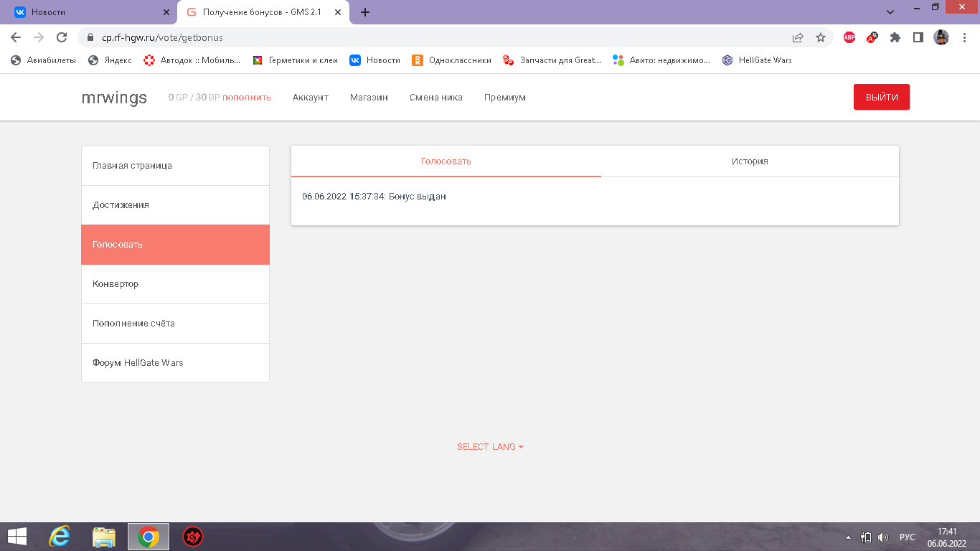
Task: Toggle the browser side panel icon
Action: pyautogui.click(x=918, y=37)
